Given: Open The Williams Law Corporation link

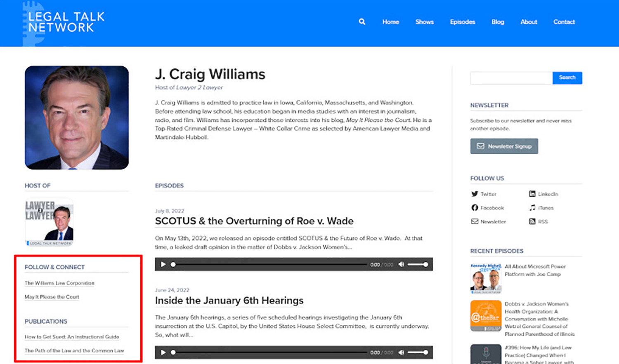Looking at the screenshot, I should pos(59,283).
